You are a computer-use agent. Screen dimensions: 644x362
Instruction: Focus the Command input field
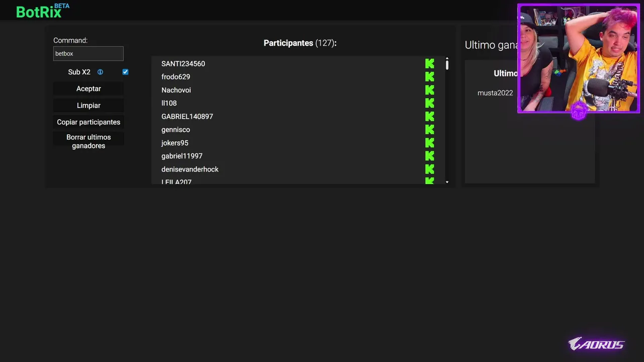coord(89,54)
